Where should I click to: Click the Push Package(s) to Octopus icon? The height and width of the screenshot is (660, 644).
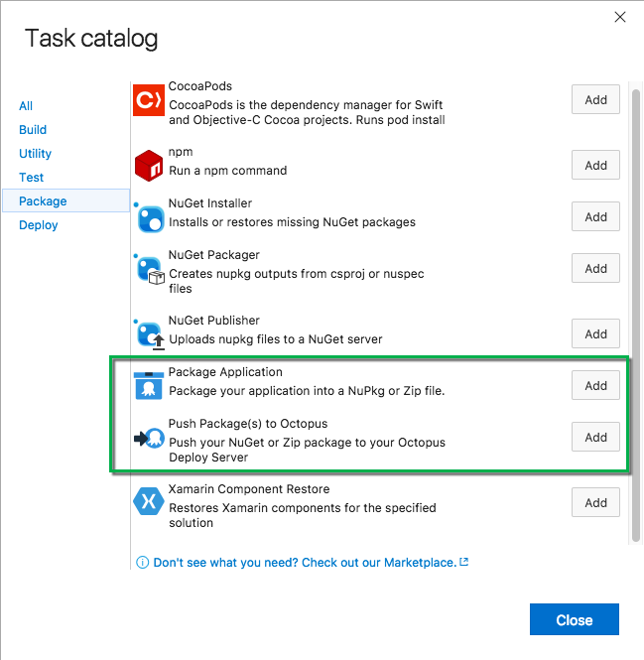click(149, 438)
